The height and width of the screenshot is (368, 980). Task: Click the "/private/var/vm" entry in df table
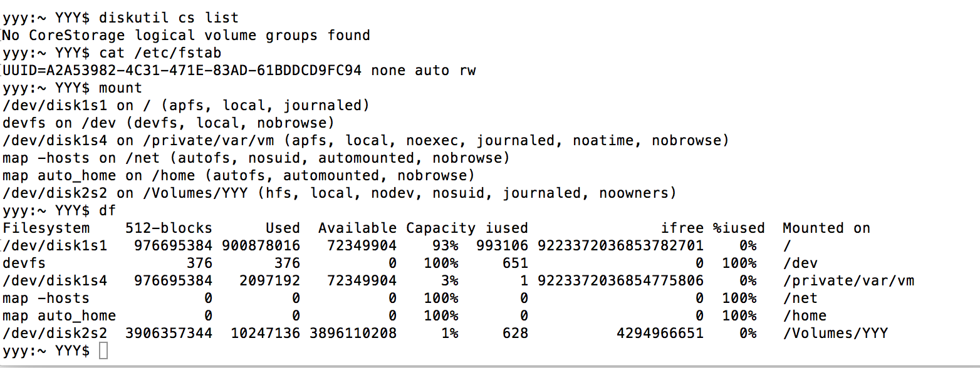[848, 280]
